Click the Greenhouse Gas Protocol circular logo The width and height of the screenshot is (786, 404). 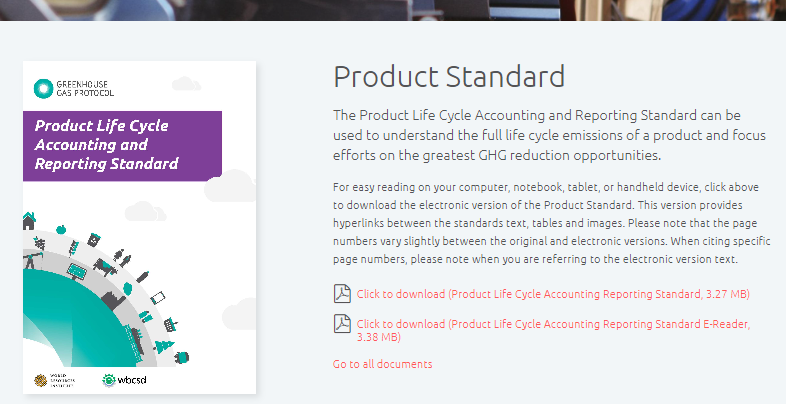coord(42,89)
